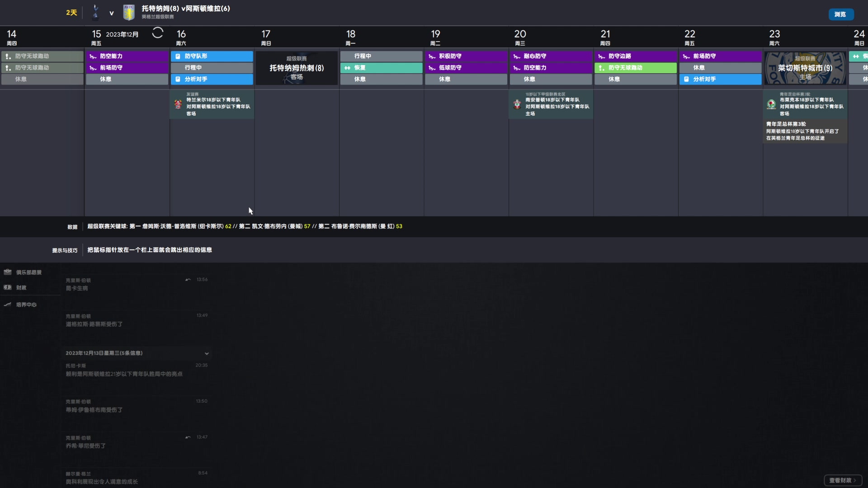Select the 财政 sidebar menu item
This screenshot has height=488, width=868.
click(x=21, y=287)
